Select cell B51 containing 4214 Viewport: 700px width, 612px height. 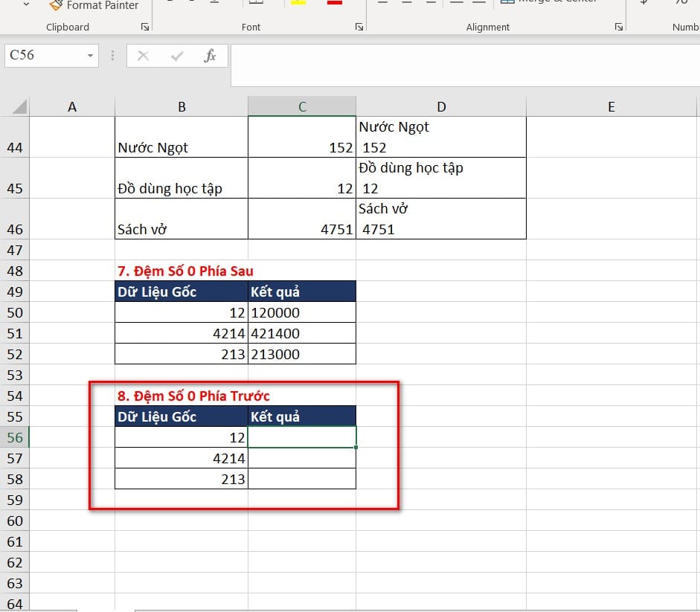point(182,333)
